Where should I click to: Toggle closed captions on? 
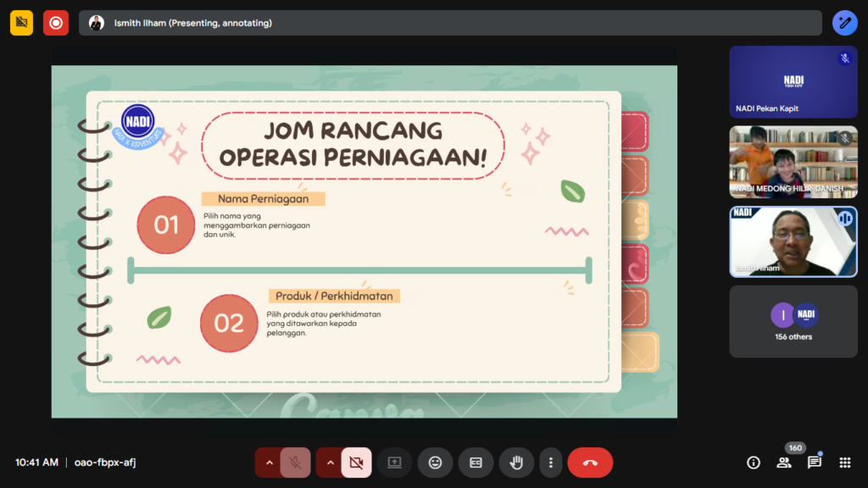click(476, 463)
